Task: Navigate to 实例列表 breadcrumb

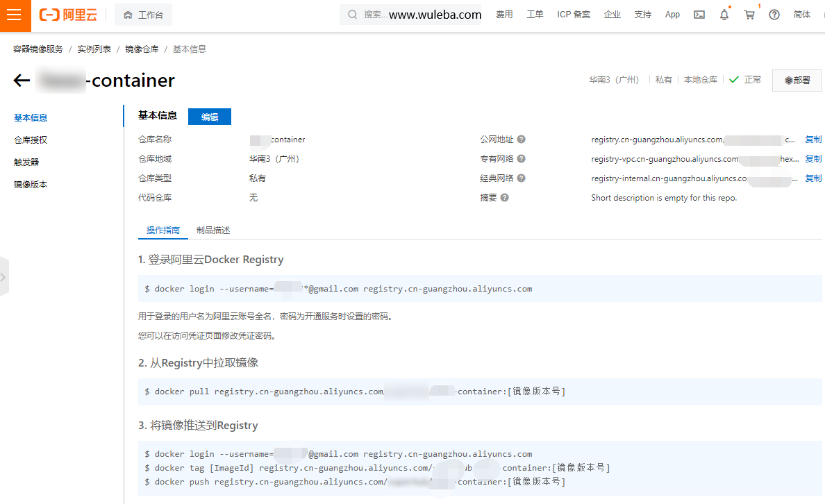Action: (x=95, y=49)
